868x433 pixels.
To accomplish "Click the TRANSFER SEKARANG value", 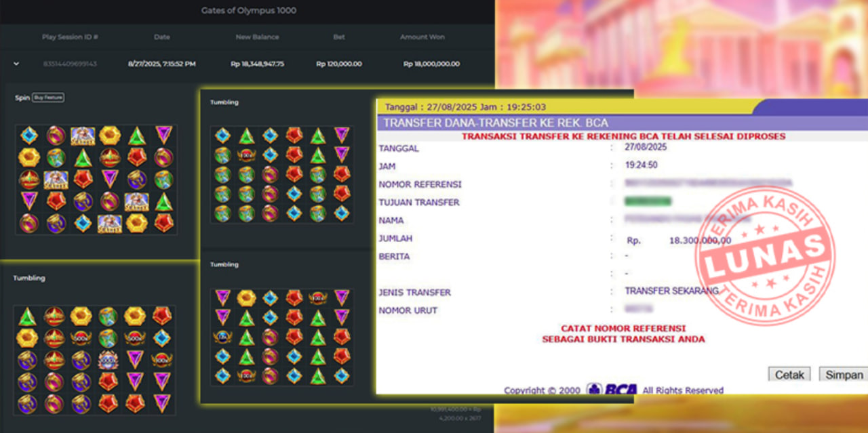I will coord(672,291).
